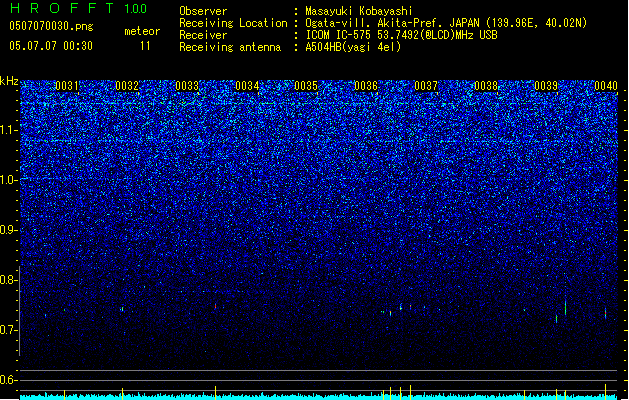This screenshot has height=400, width=629.
Task: Select the A504HB(yagi 4el) antenna text
Action: tap(353, 47)
